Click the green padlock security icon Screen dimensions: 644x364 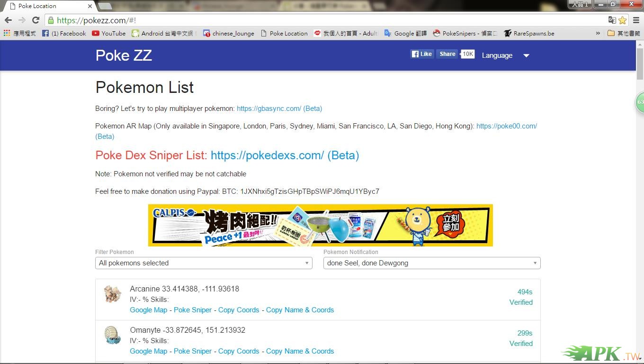click(51, 20)
